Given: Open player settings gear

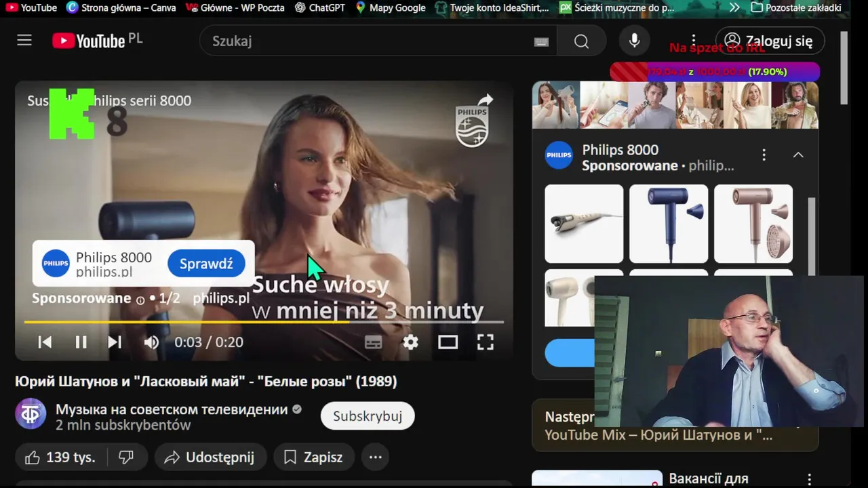Looking at the screenshot, I should click(x=410, y=342).
